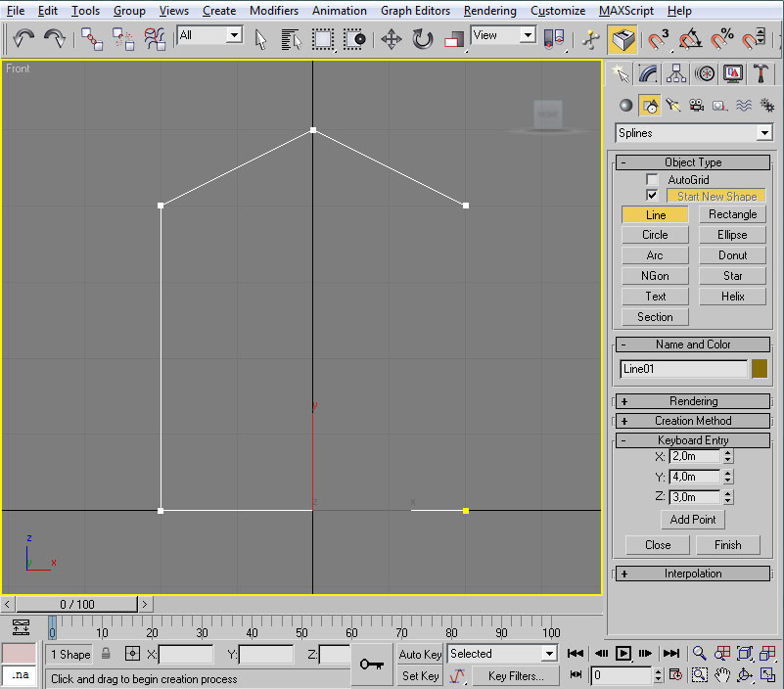Toggle the Auto Key animation mode
The width and height of the screenshot is (784, 689).
pos(420,654)
